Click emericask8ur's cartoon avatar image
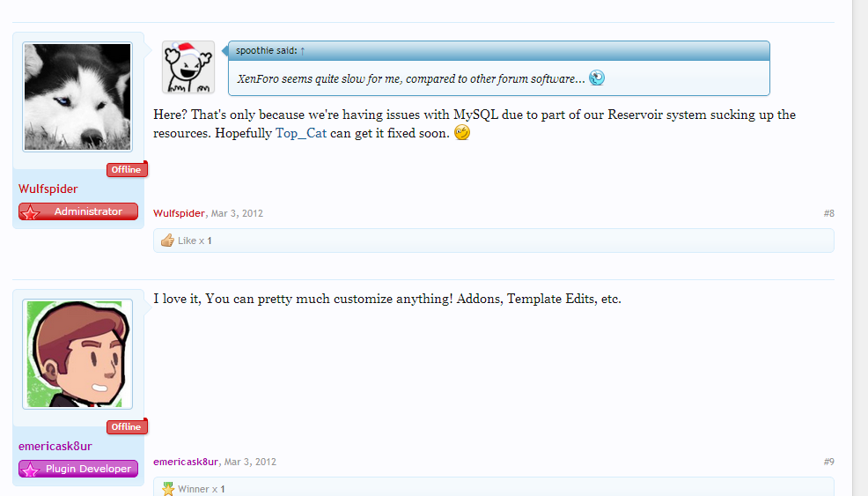Viewport: 868px width, 496px height. click(x=77, y=354)
